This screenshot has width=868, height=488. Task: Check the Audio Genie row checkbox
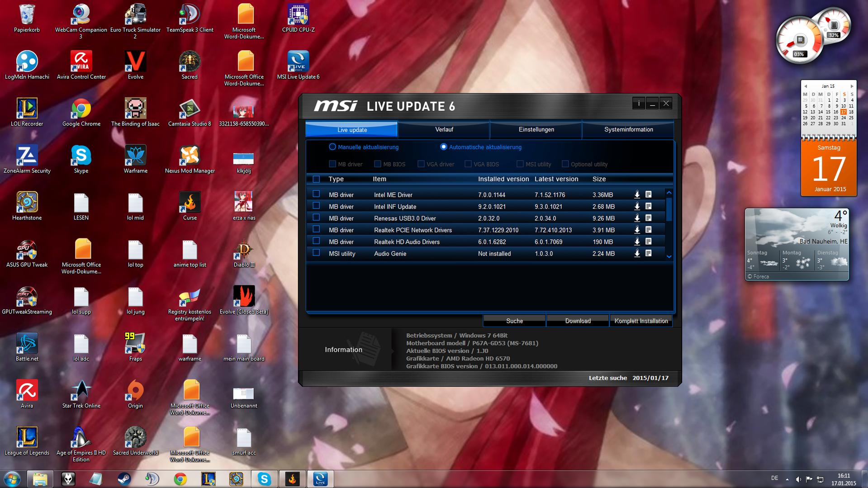click(x=316, y=253)
